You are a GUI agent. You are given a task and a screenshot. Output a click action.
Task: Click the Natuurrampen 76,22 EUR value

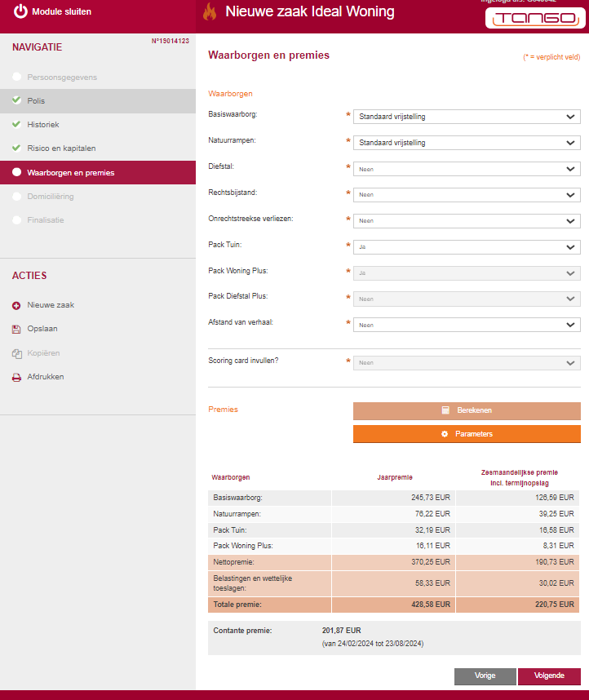click(x=432, y=514)
